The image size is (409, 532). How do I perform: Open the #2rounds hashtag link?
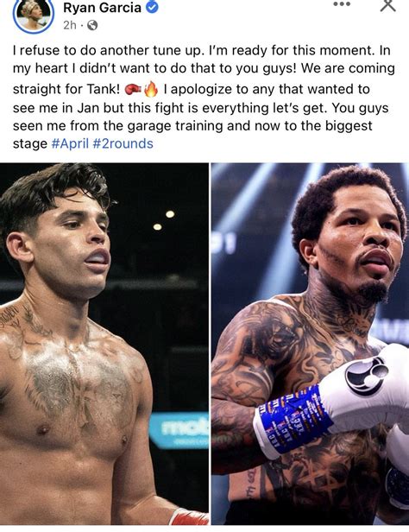[123, 143]
